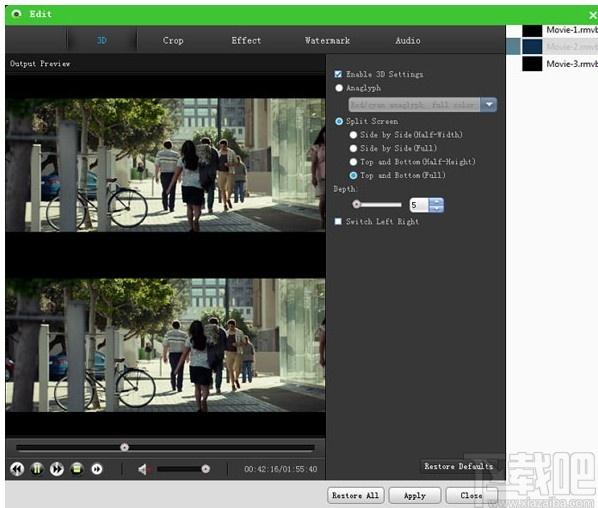The image size is (598, 508).
Task: Click the Depth value input field
Action: pos(419,205)
